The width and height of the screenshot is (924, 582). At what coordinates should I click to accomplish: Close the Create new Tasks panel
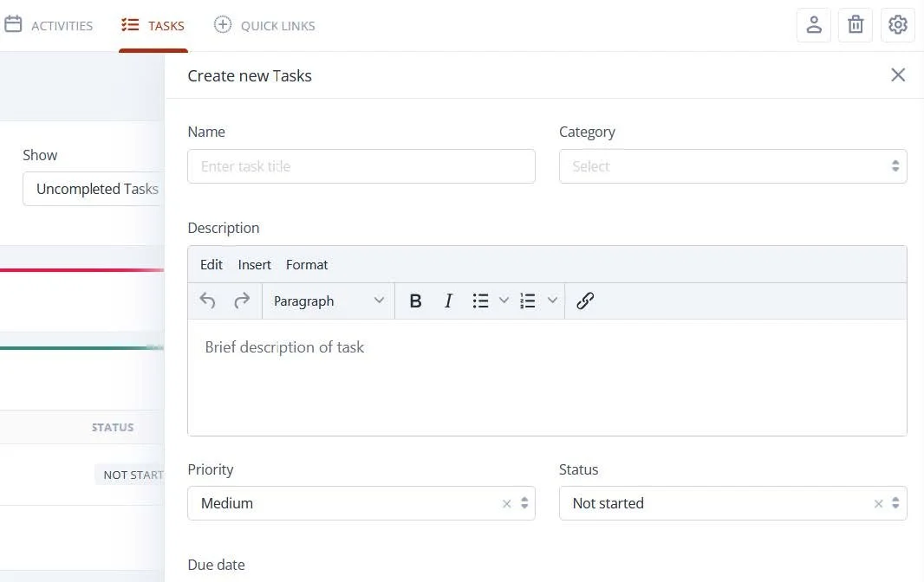tap(898, 75)
